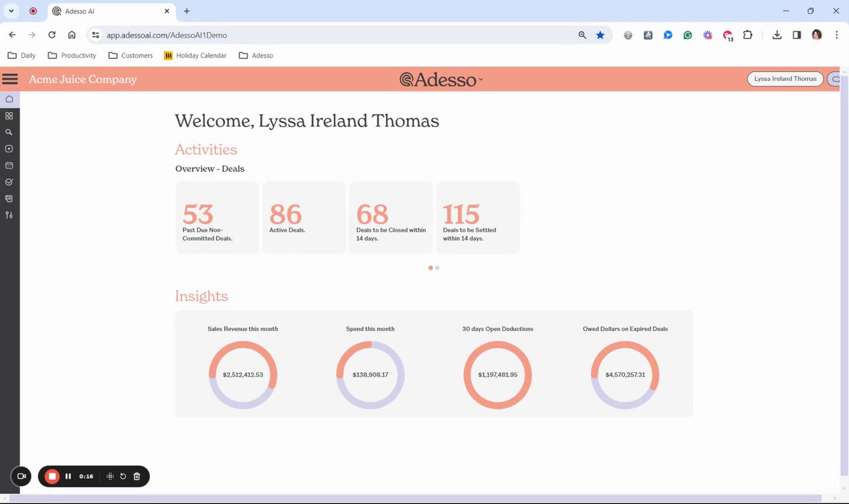This screenshot has width=849, height=504.
Task: Click the browser Back arrow
Action: (x=12, y=35)
